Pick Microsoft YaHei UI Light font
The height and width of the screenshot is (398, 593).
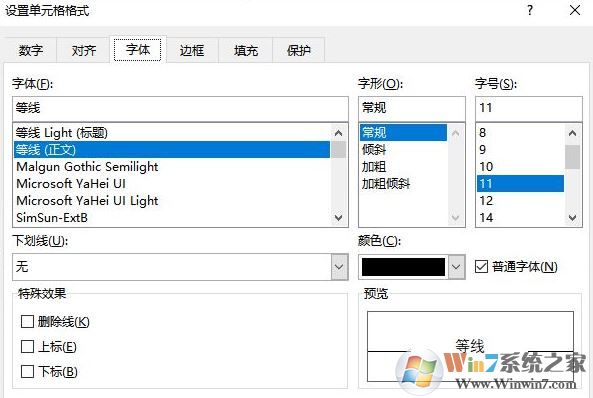pos(172,201)
